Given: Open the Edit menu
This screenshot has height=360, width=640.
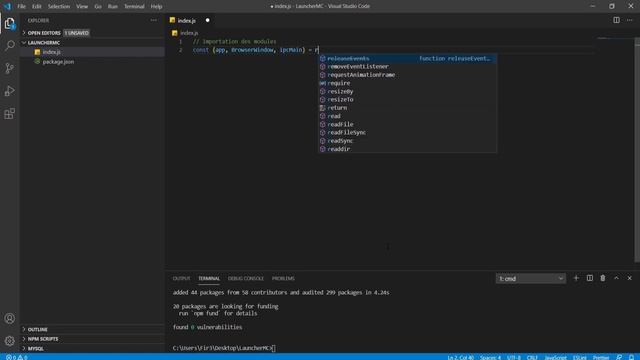Looking at the screenshot, I should click(x=37, y=7).
